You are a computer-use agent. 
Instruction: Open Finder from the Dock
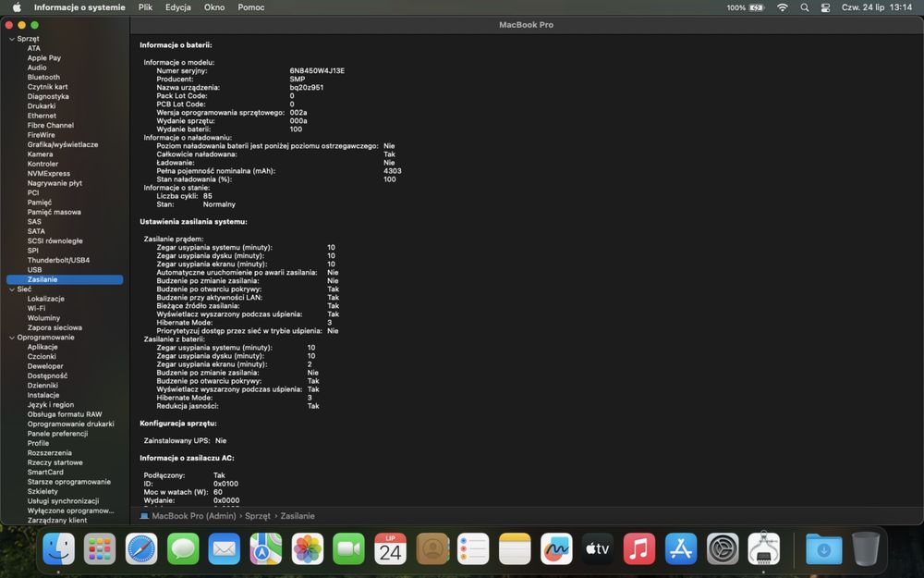tap(58, 549)
